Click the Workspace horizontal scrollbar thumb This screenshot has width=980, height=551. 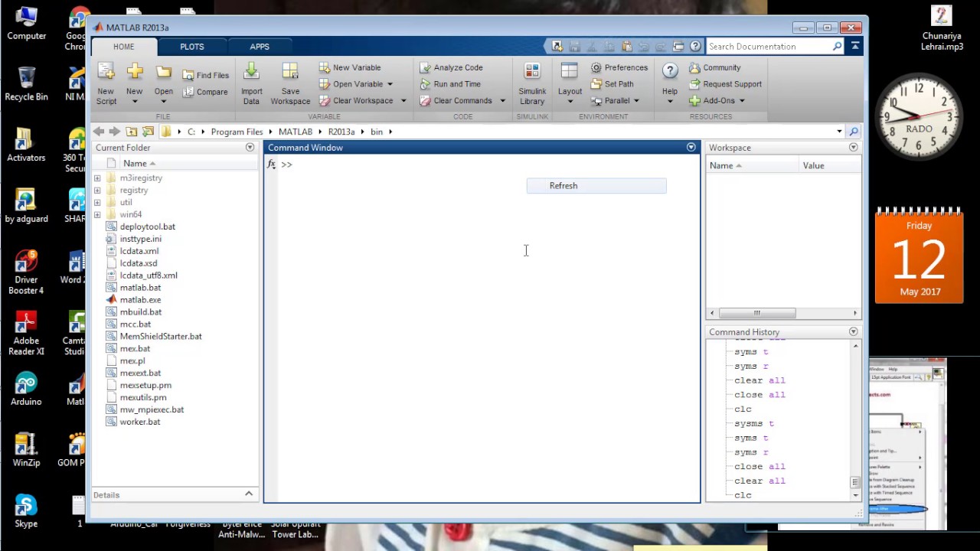[757, 313]
